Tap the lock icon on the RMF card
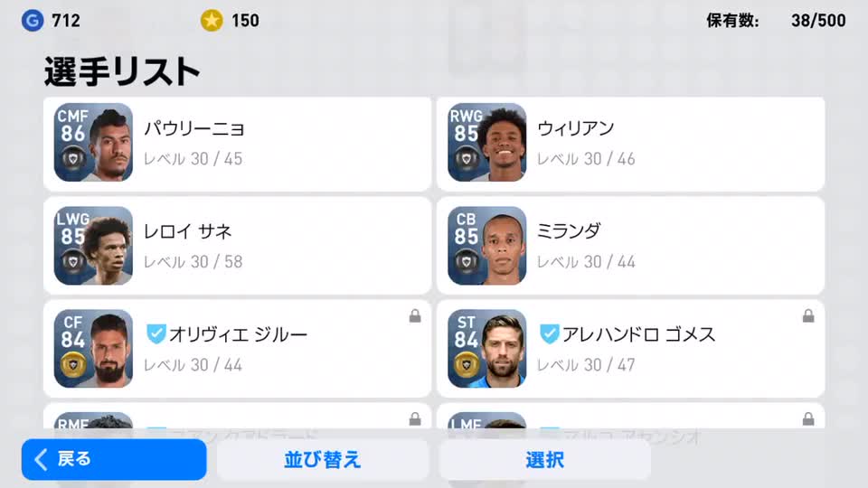This screenshot has height=488, width=868. [x=415, y=418]
